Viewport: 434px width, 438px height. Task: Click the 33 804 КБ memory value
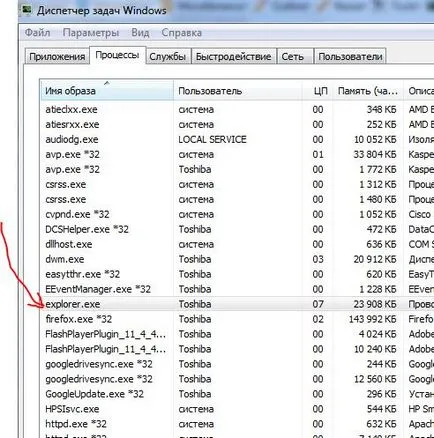[x=375, y=154]
